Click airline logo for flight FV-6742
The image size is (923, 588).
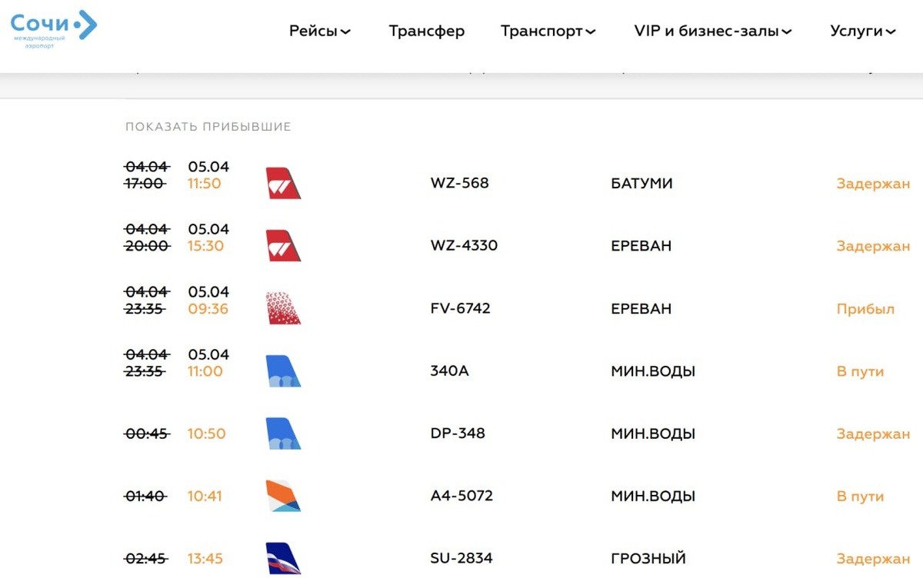tap(283, 309)
